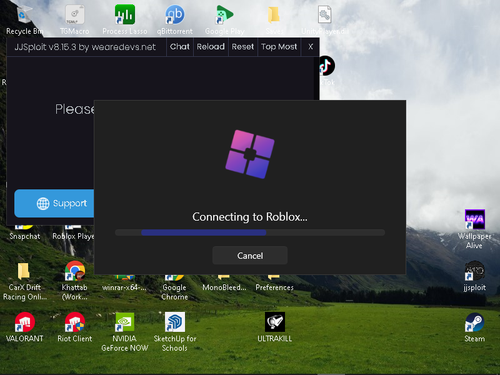Open the Google Chrome desktop shortcut
This screenshot has height=375, width=500.
tap(175, 287)
